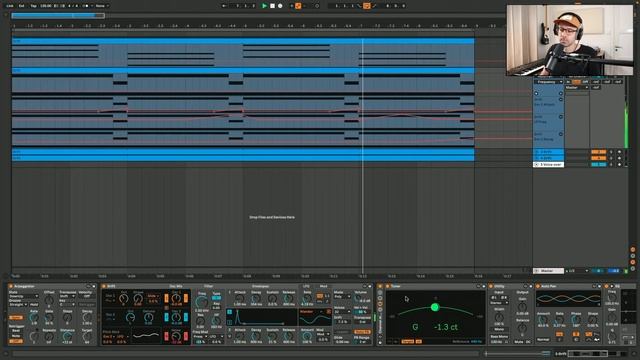The image size is (640, 360).
Task: Toggle the Auto Pan device power button
Action: click(x=538, y=287)
